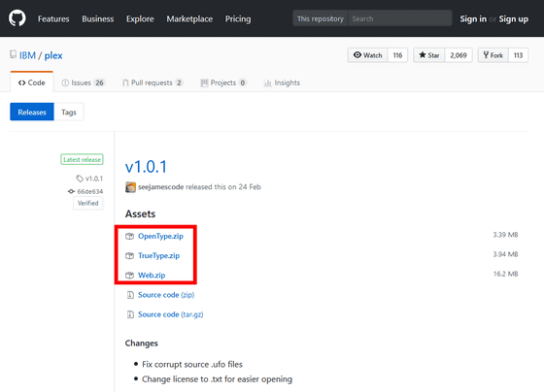Download OpenType.zip

click(x=160, y=236)
